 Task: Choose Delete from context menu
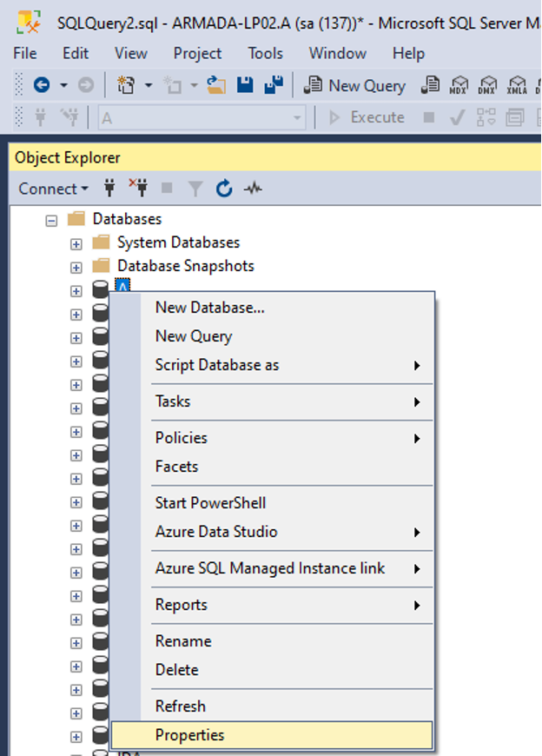click(x=272, y=670)
